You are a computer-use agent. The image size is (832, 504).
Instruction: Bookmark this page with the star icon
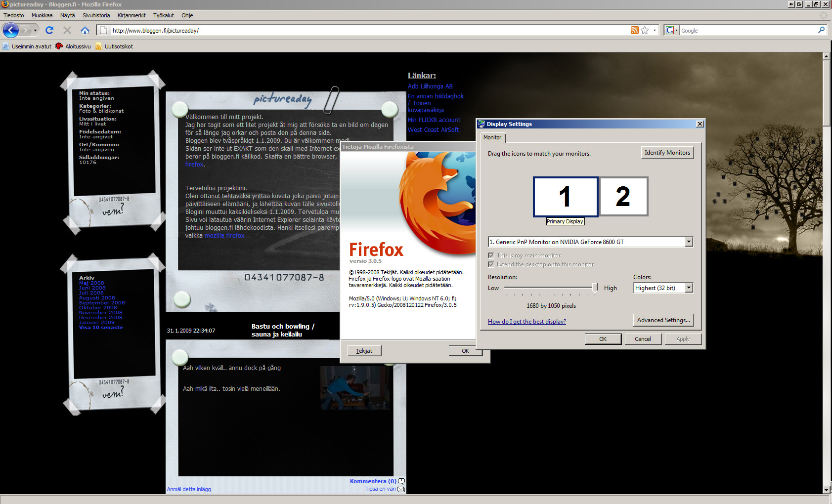coord(645,31)
